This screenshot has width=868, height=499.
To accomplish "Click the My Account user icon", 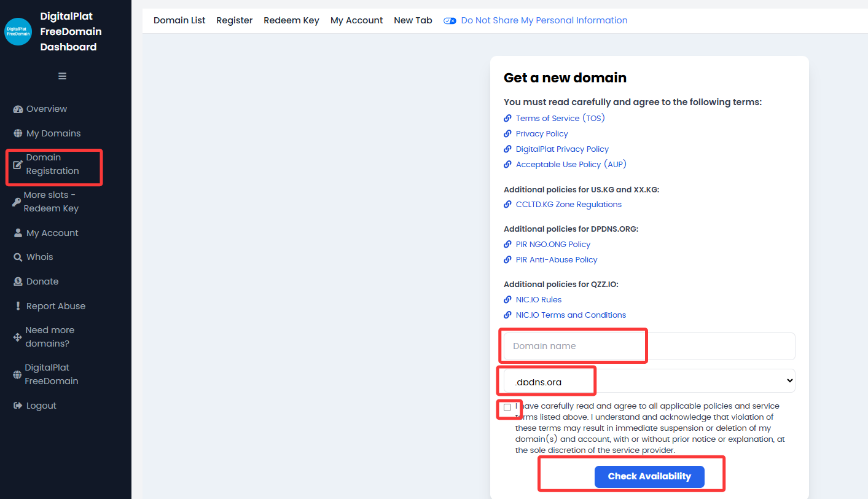I will [x=18, y=233].
